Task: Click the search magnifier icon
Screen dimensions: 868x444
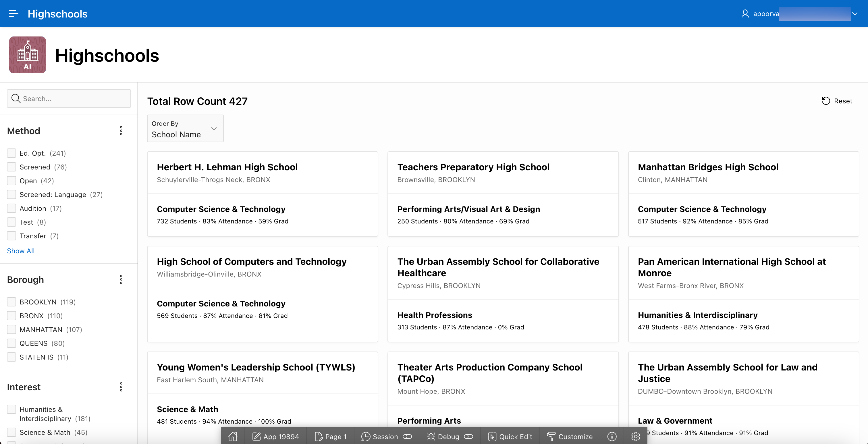Action: [16, 99]
